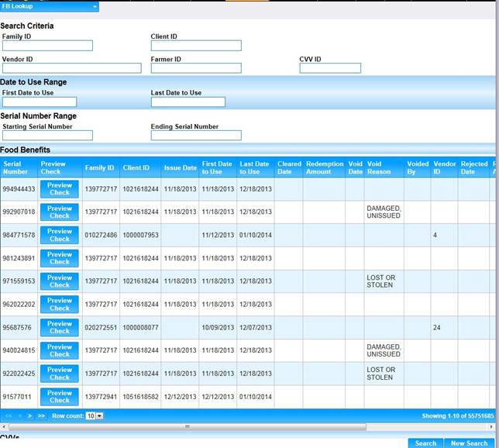The image size is (499, 448).
Task: Go to first page of results
Action: point(9,416)
